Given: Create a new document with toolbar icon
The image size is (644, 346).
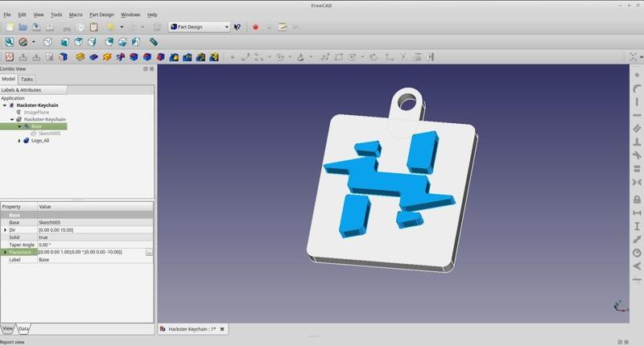Looking at the screenshot, I should [x=10, y=27].
